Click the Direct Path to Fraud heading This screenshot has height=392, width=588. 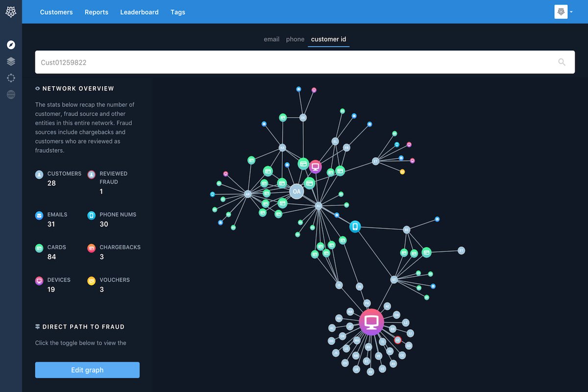(x=83, y=327)
